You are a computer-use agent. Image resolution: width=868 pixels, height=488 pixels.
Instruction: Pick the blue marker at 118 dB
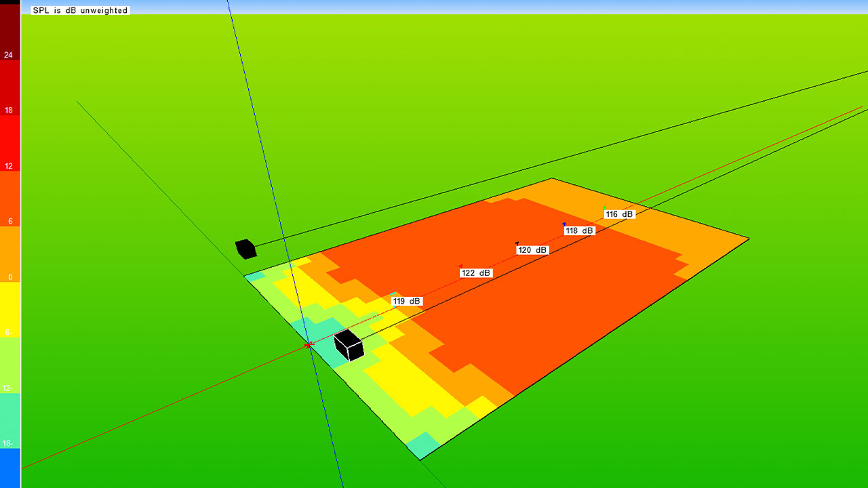pyautogui.click(x=564, y=224)
